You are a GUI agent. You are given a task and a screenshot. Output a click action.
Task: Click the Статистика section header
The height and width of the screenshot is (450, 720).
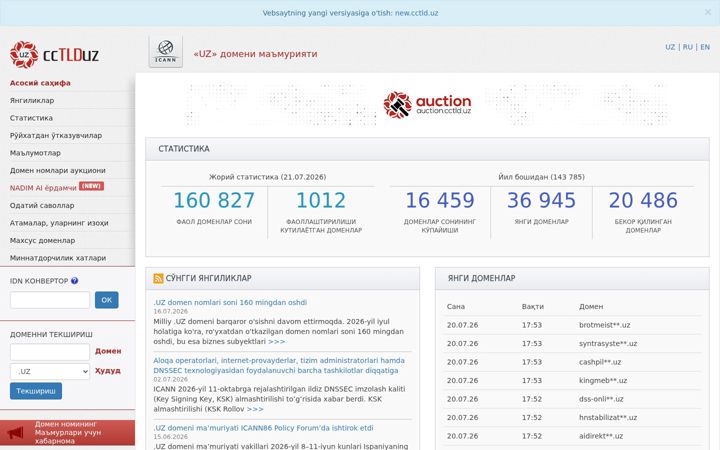tap(427, 149)
